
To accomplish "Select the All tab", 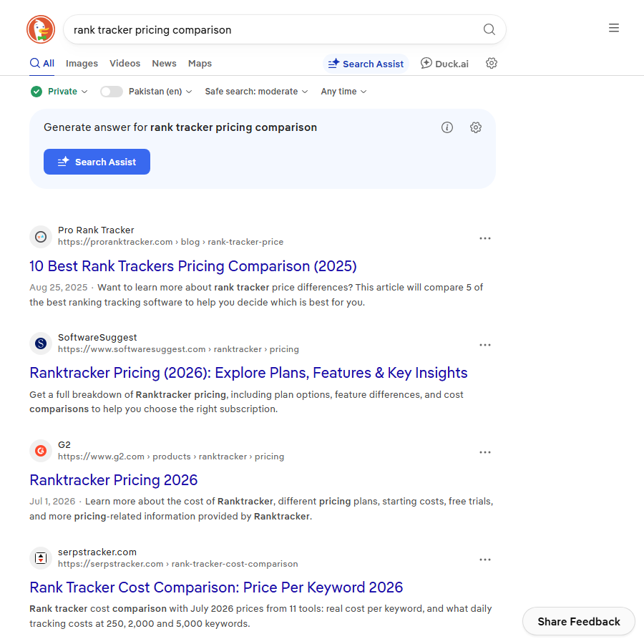I will [x=42, y=63].
